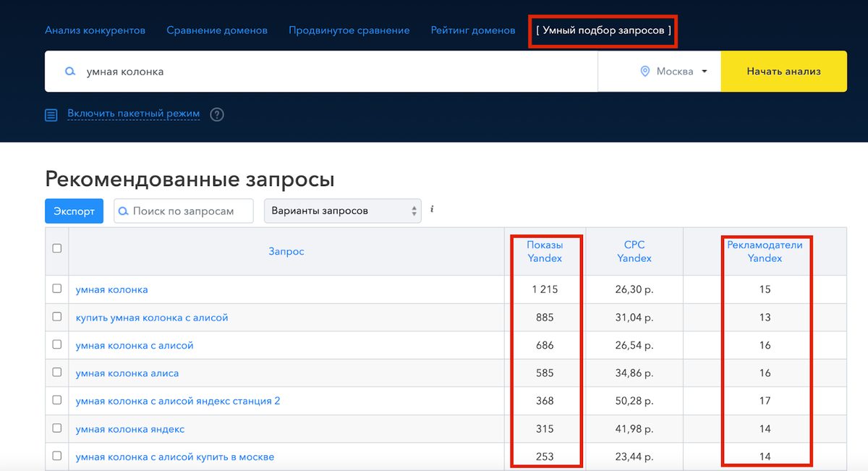
Task: Click the magnifier icon in the keyword search bar
Action: tap(70, 72)
